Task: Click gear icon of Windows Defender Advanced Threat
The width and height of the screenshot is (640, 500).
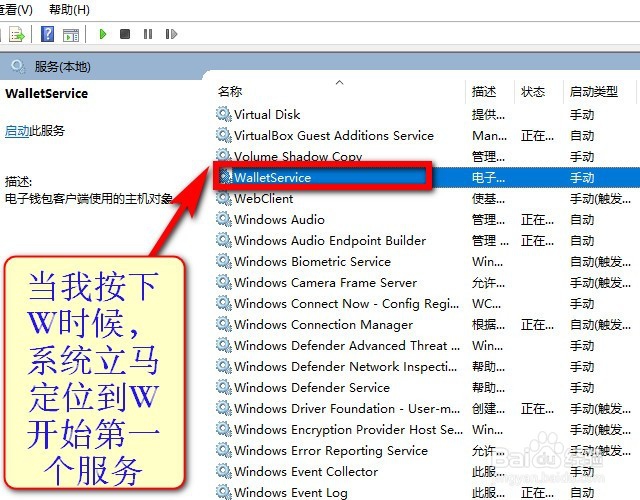Action: [224, 345]
